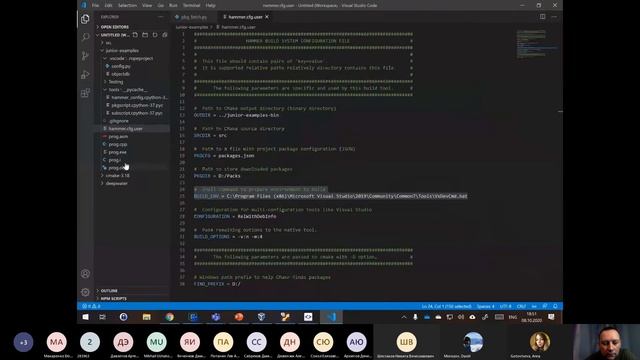640x360 pixels.
Task: Open PowerPoint from the taskbar
Action: click(239, 317)
